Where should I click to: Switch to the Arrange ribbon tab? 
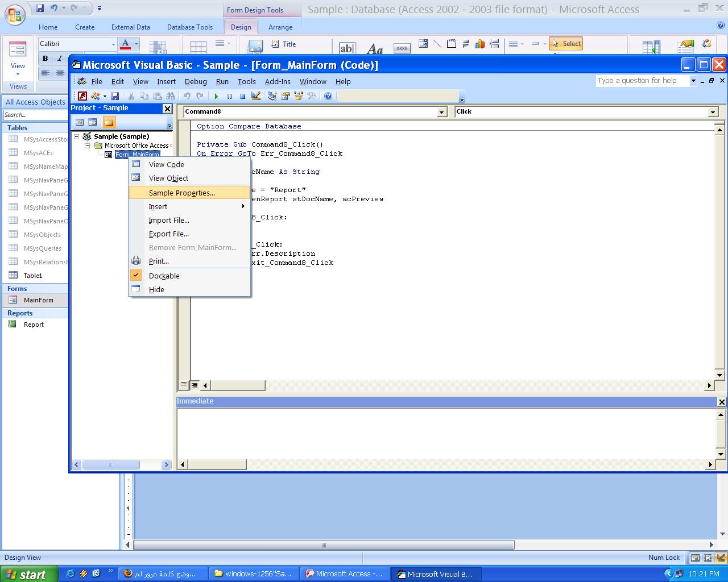point(280,27)
